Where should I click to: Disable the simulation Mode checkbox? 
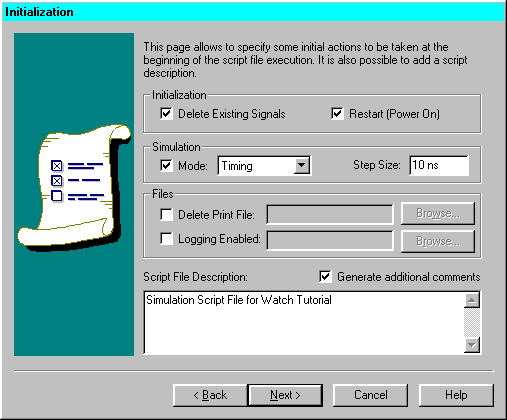[166, 165]
